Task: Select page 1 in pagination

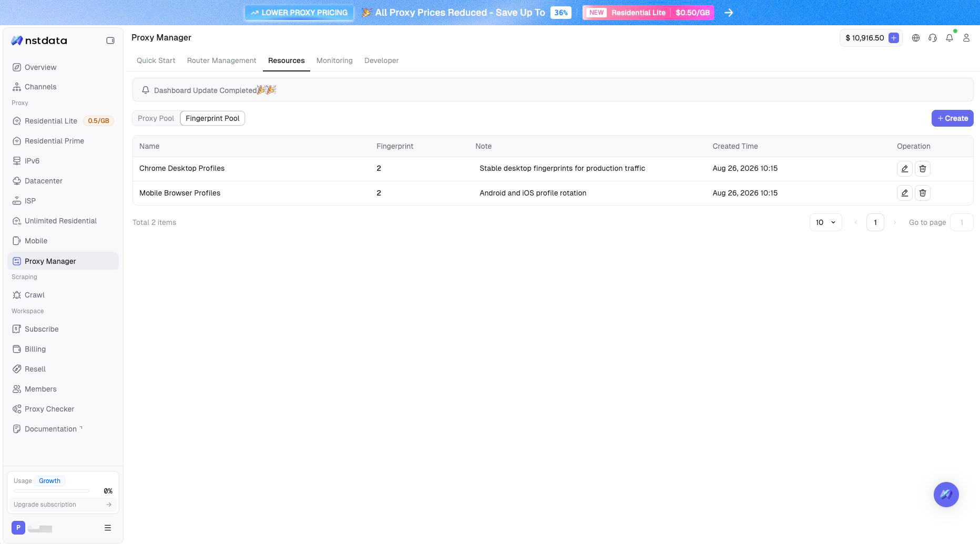Action: 875,222
